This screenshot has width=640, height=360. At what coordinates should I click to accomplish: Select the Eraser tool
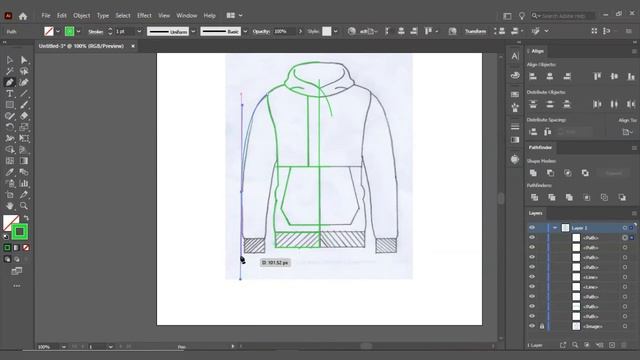[x=24, y=116]
